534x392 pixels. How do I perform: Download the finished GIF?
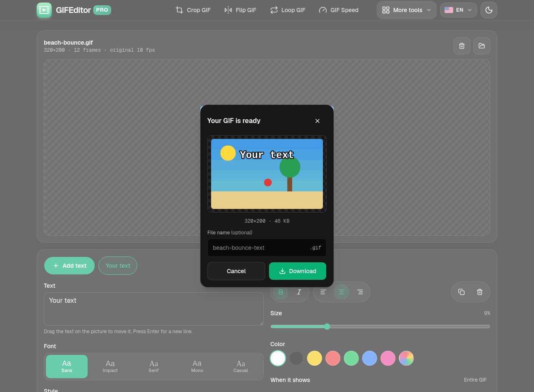pyautogui.click(x=298, y=271)
